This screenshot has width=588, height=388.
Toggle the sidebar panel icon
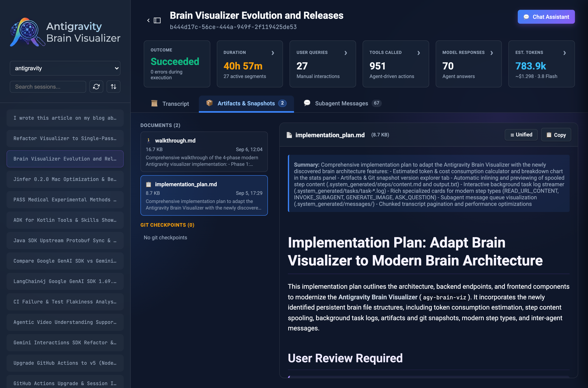point(157,20)
